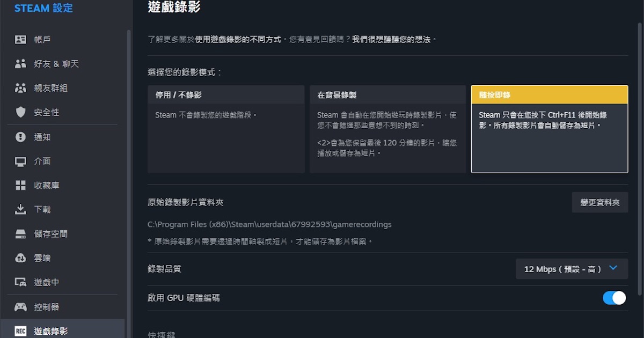Click the 帳戶 account card icon
The image size is (644, 338).
click(x=20, y=39)
